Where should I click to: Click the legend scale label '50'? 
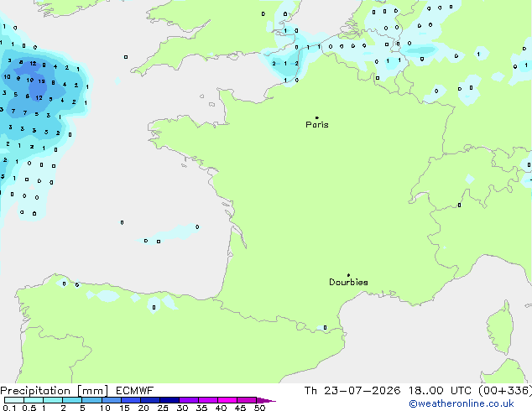click(259, 408)
